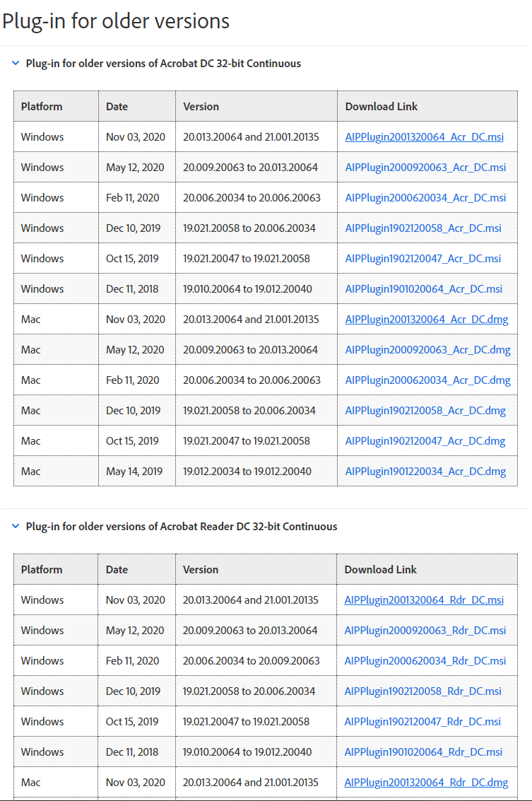
Task: Download AIPPlugin1902120058_Acr_DC.msi for Windows
Action: (423, 228)
